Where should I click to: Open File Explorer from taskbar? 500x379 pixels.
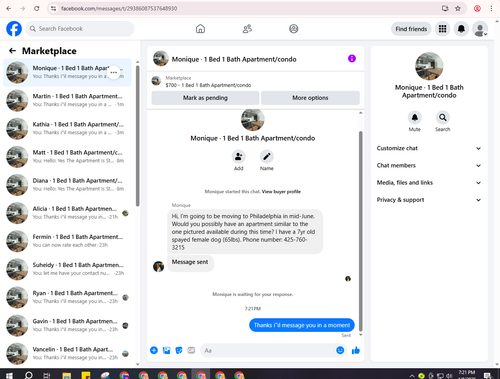tap(67, 376)
